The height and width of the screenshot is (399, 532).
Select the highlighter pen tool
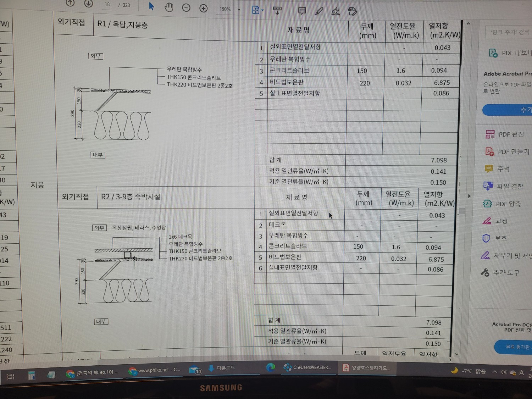tap(319, 11)
